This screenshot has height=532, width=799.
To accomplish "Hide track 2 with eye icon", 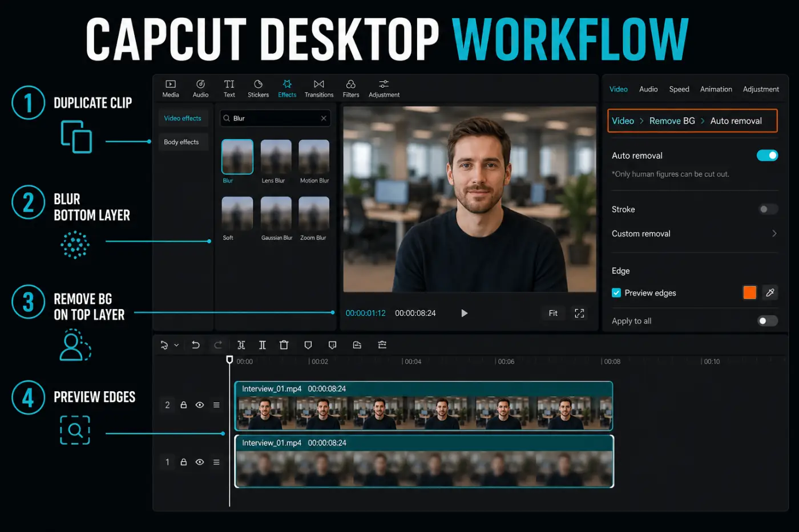I will [x=200, y=405].
